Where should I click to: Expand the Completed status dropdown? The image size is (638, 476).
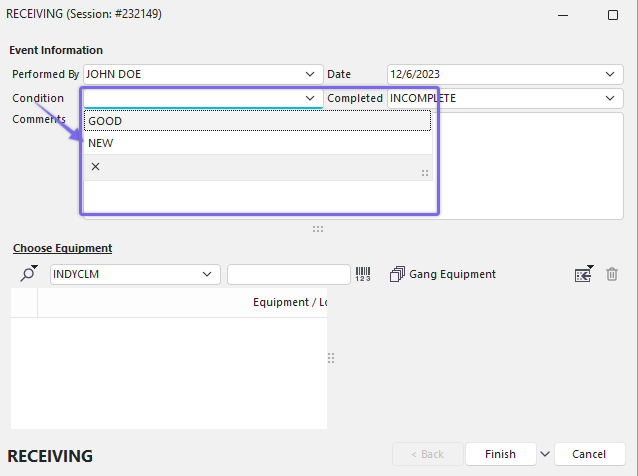click(x=610, y=98)
